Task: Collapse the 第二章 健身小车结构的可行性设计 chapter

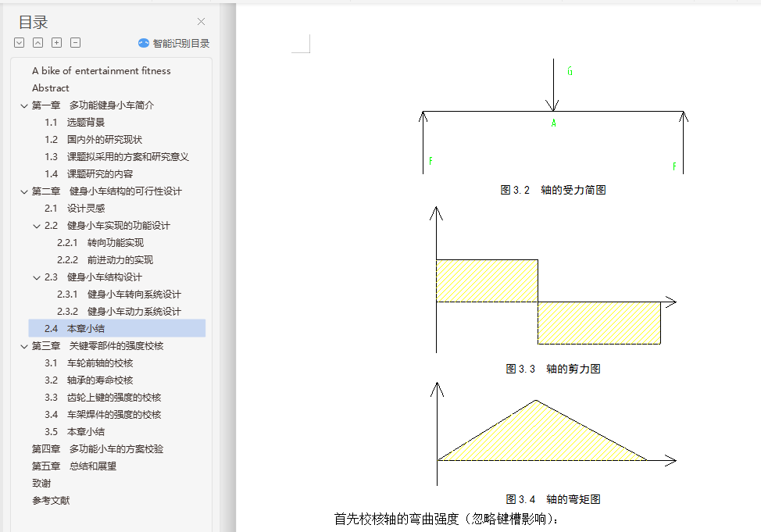Action: (23, 191)
